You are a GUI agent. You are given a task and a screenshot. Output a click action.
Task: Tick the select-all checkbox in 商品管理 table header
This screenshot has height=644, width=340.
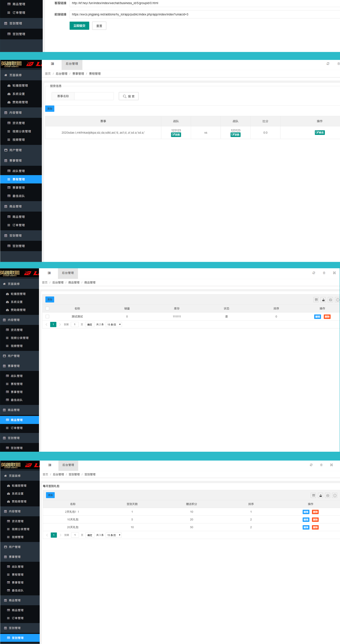coord(47,309)
